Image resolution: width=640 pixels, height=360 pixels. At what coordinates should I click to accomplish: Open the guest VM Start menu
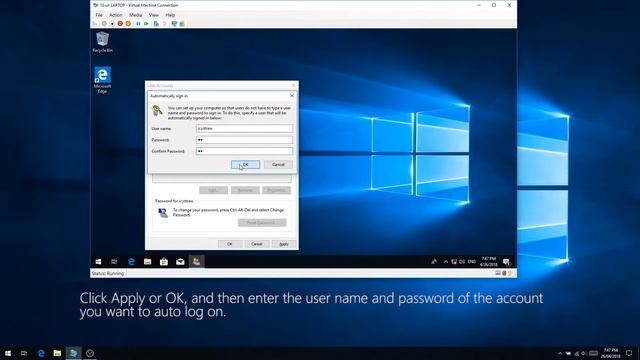pyautogui.click(x=98, y=262)
